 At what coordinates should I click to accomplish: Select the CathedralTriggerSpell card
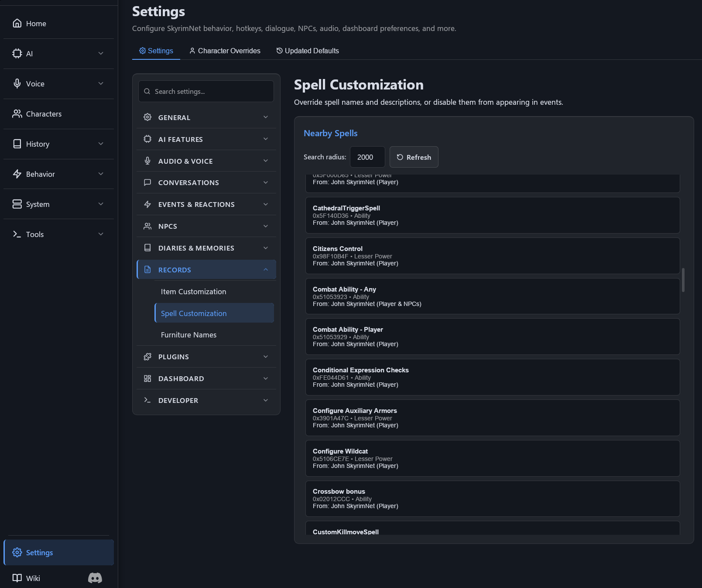pos(493,215)
